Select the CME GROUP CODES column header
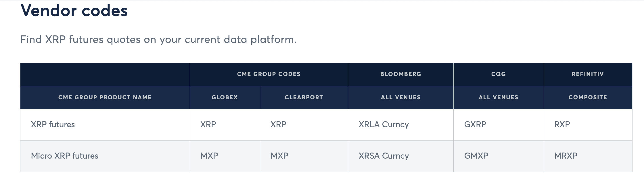The height and width of the screenshot is (194, 644). [x=269, y=74]
